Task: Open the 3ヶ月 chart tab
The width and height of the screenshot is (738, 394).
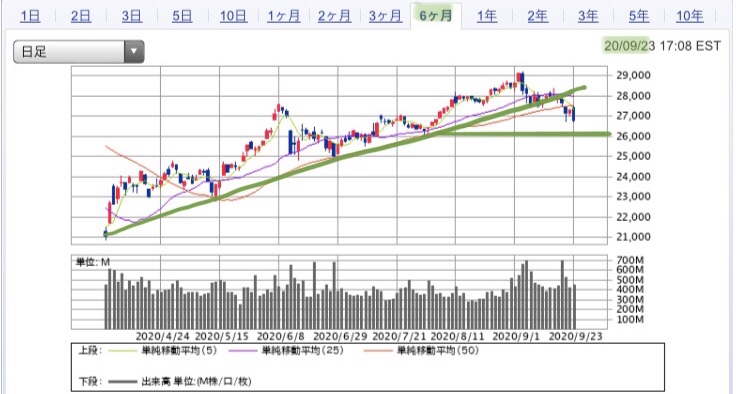Action: click(385, 16)
